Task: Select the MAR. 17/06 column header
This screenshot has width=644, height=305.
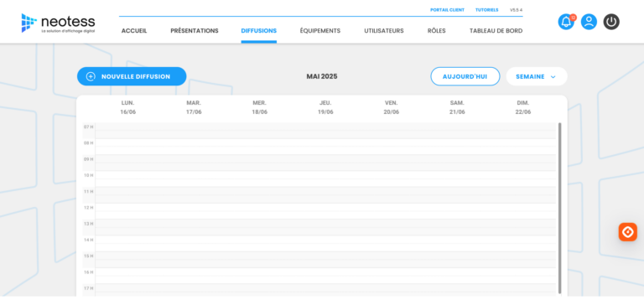Action: (194, 107)
